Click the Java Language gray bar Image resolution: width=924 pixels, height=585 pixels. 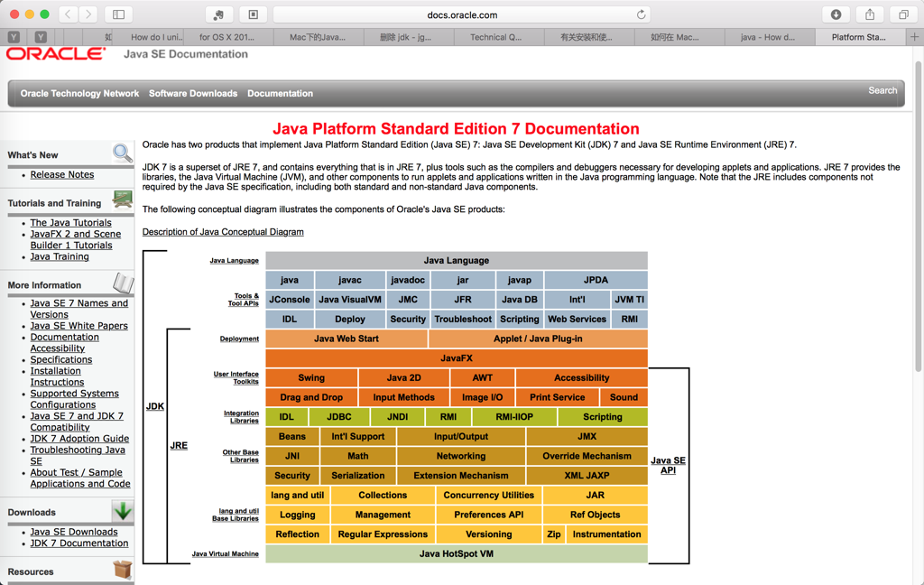click(456, 260)
